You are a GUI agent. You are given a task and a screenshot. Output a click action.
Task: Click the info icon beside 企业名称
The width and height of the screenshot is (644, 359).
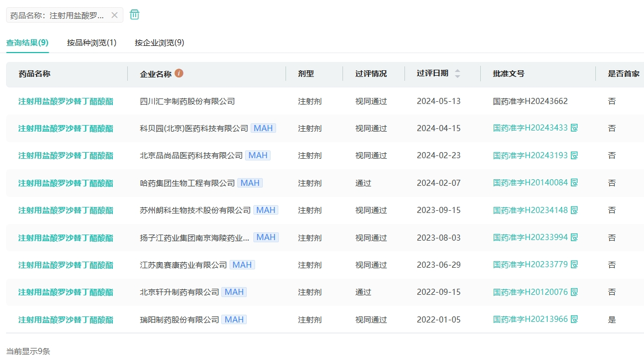coord(179,73)
